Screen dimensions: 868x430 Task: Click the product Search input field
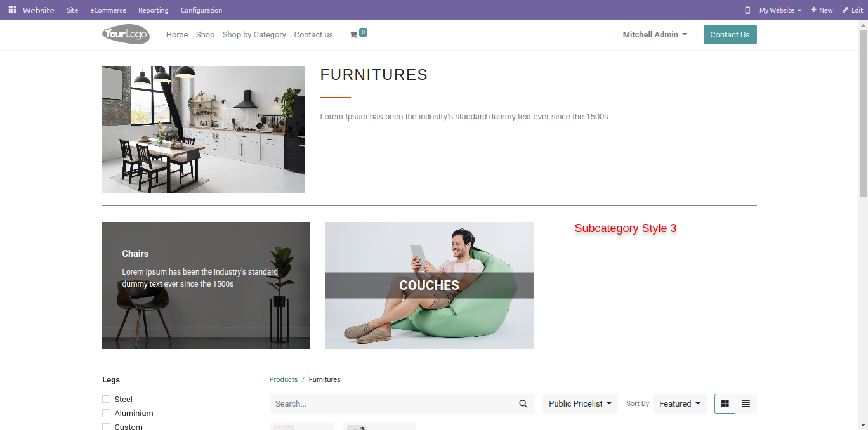pos(391,404)
